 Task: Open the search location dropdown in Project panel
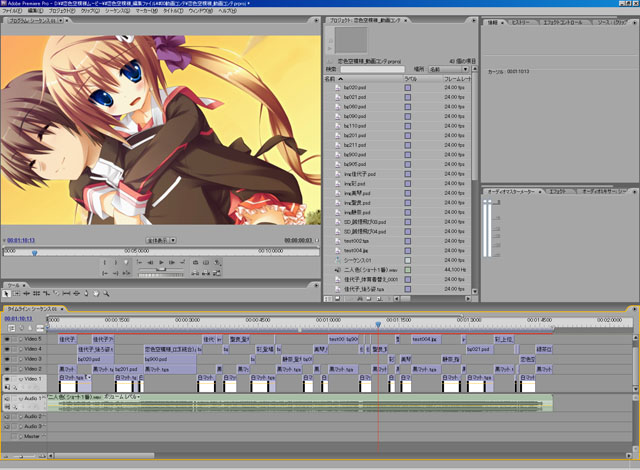click(x=448, y=69)
